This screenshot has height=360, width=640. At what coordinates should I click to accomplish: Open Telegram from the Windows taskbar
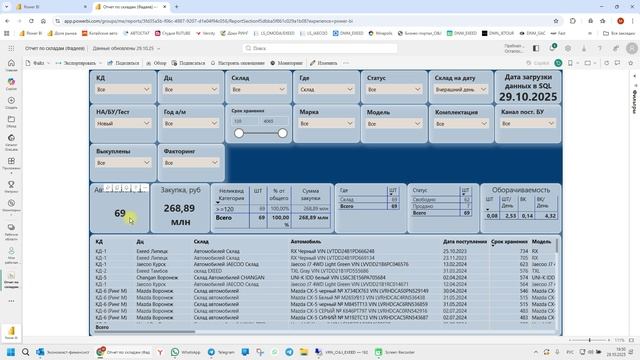tap(221, 352)
